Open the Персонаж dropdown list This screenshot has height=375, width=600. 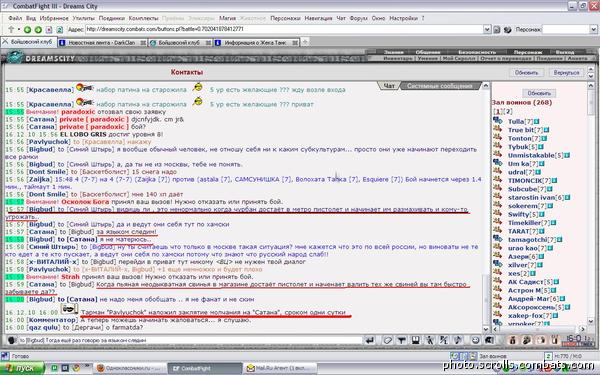(593, 29)
